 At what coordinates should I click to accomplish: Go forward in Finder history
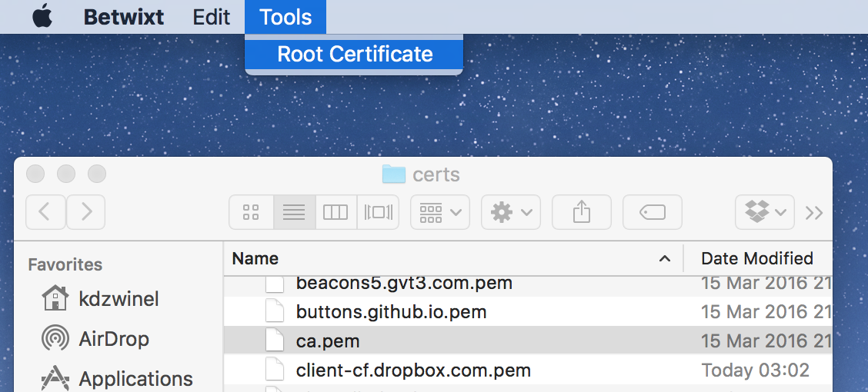click(86, 212)
